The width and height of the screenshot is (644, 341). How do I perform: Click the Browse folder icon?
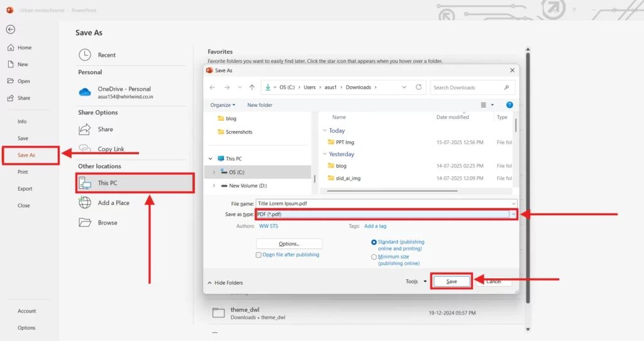pos(85,222)
